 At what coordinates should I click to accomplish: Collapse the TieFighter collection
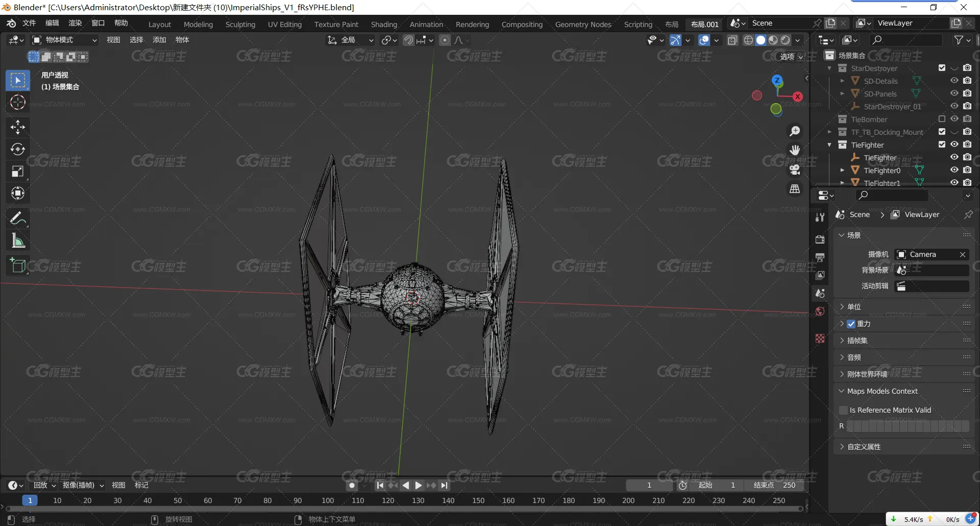point(829,145)
